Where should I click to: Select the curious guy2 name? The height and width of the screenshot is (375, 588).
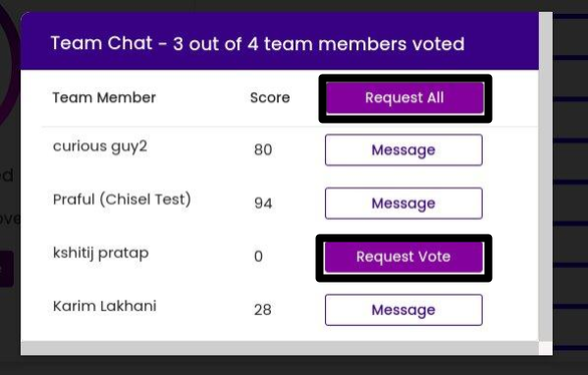pyautogui.click(x=100, y=146)
